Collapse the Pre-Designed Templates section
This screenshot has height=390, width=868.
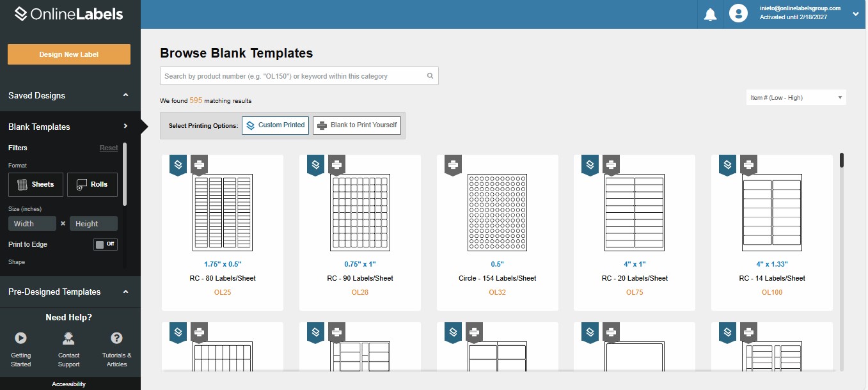(x=126, y=292)
